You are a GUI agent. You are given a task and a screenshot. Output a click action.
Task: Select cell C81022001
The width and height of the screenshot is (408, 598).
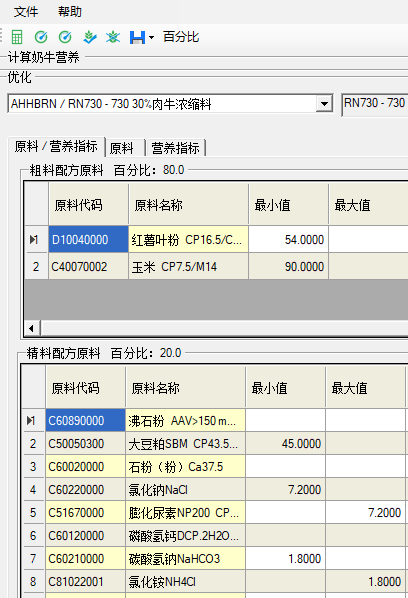85,582
